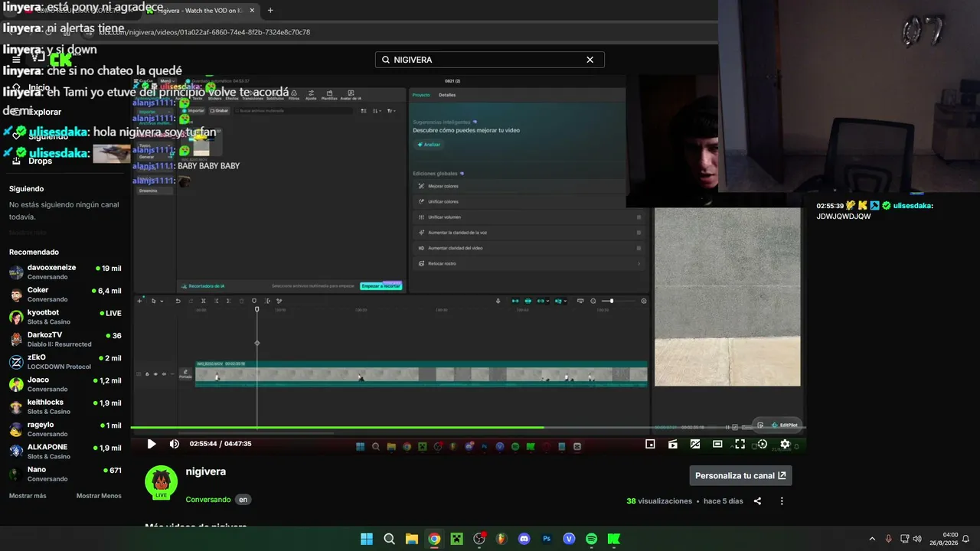Viewport: 980px width, 551px height.
Task: Open Photoshop from the taskbar
Action: pos(547,539)
